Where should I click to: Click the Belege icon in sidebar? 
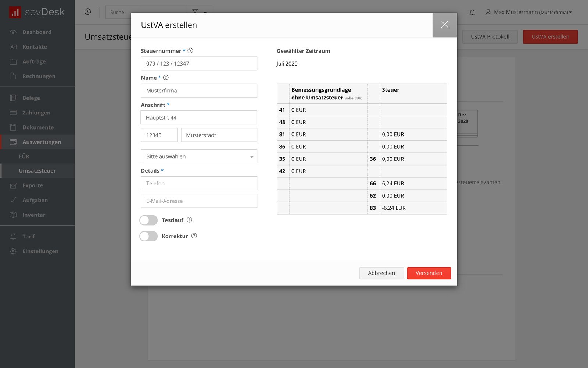[13, 98]
